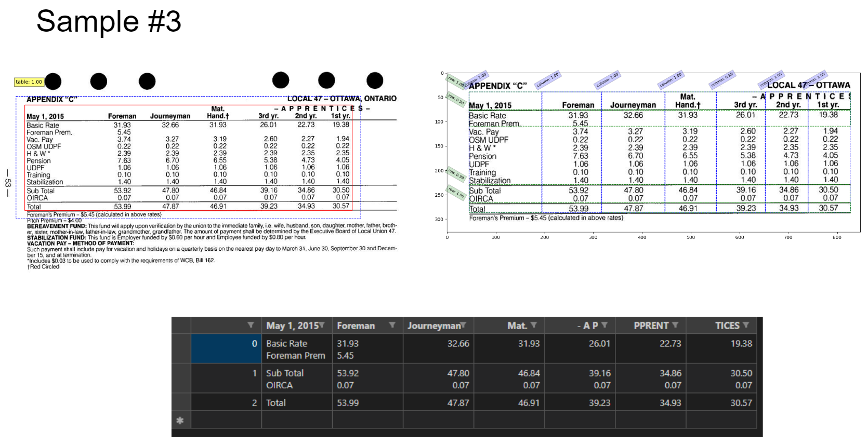Click the empty new-row cell under Foreman
868x446 pixels.
(367, 420)
